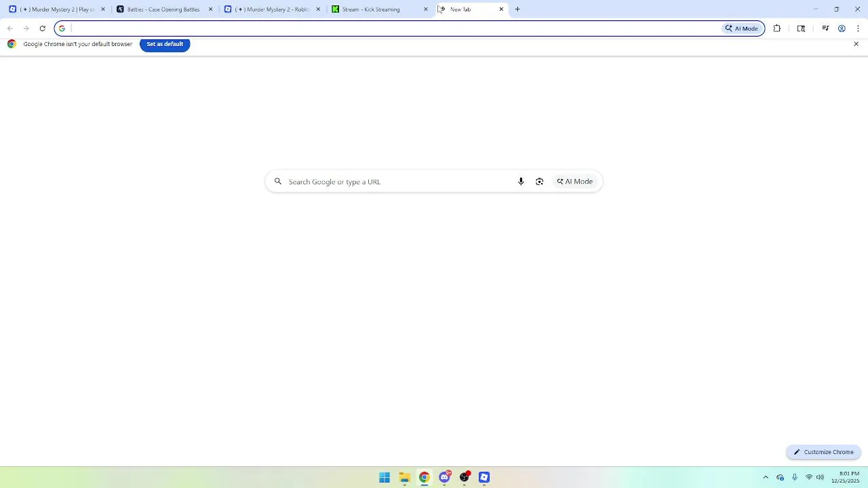The height and width of the screenshot is (488, 868).
Task: Click the browser Back arrow
Action: pyautogui.click(x=10, y=28)
